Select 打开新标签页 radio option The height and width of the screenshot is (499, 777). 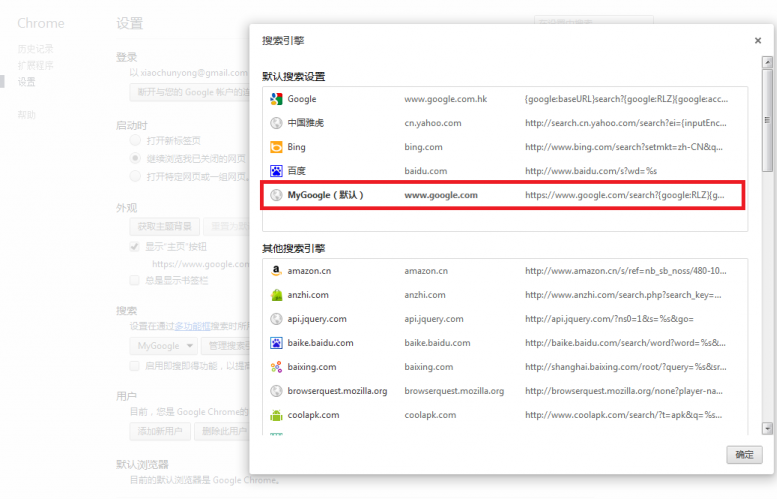click(135, 140)
